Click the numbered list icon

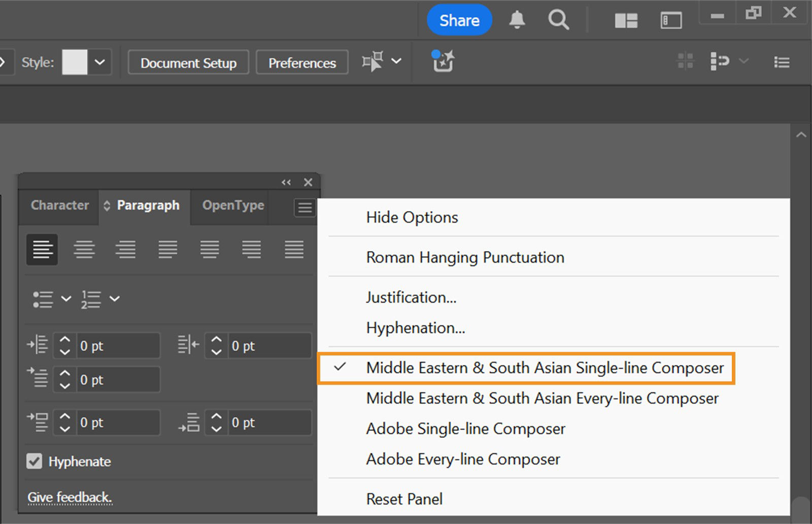(91, 299)
